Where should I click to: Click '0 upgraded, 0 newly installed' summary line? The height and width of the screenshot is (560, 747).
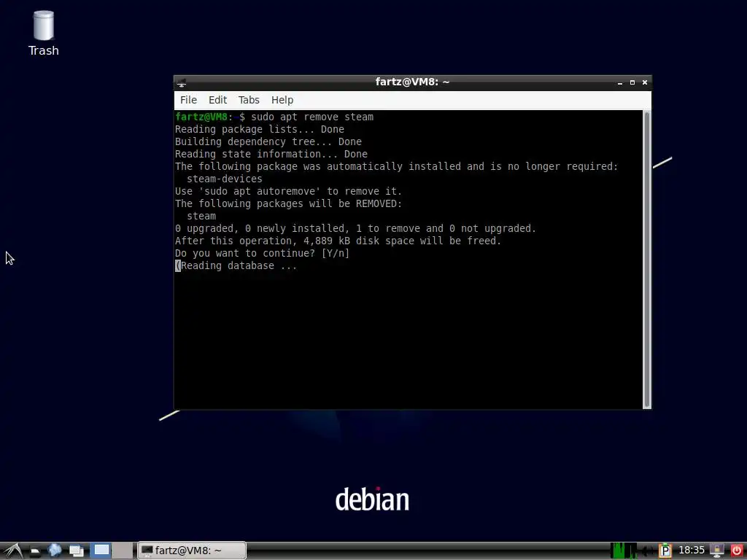tap(355, 228)
